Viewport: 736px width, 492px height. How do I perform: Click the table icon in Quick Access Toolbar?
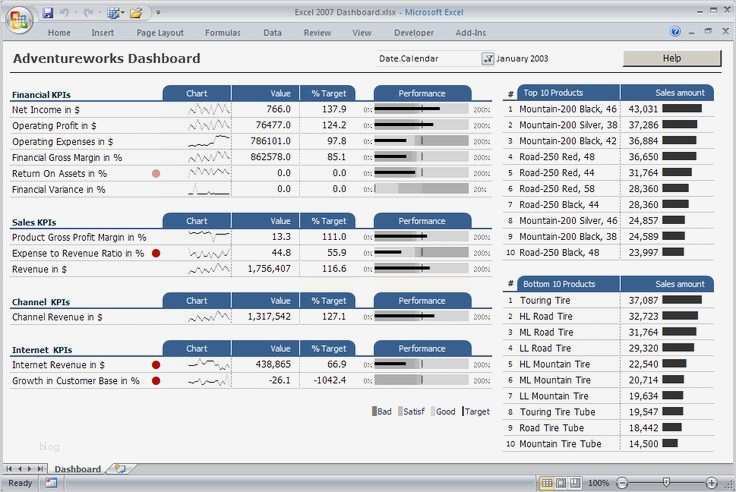pyautogui.click(x=113, y=13)
